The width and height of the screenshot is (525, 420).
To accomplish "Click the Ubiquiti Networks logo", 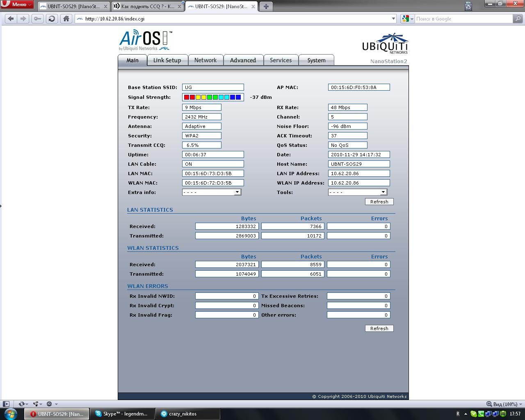I will coord(385,43).
